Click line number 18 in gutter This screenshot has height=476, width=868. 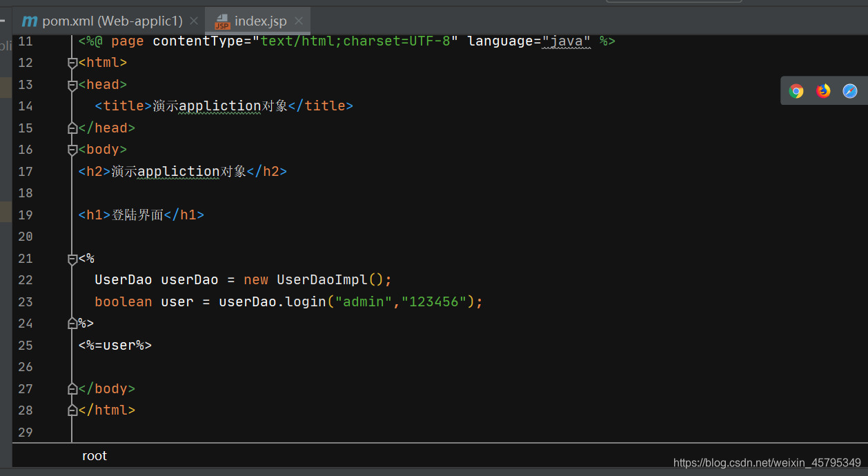click(26, 193)
